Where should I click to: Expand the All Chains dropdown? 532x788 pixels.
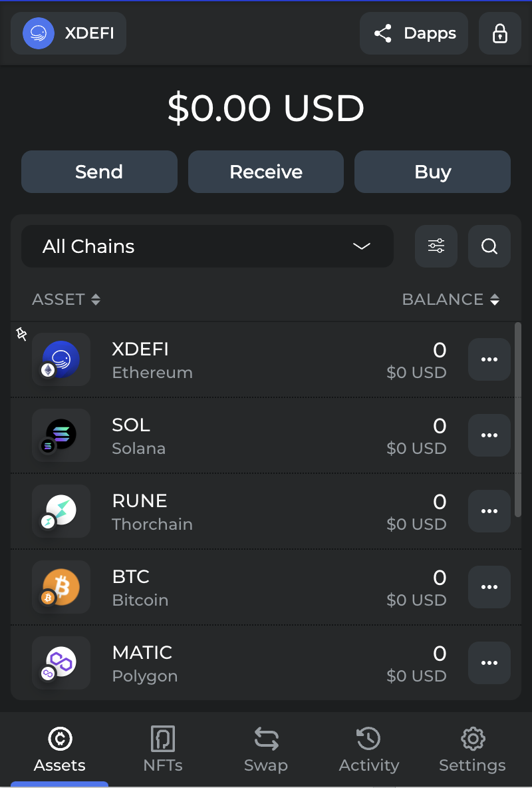pyautogui.click(x=207, y=246)
